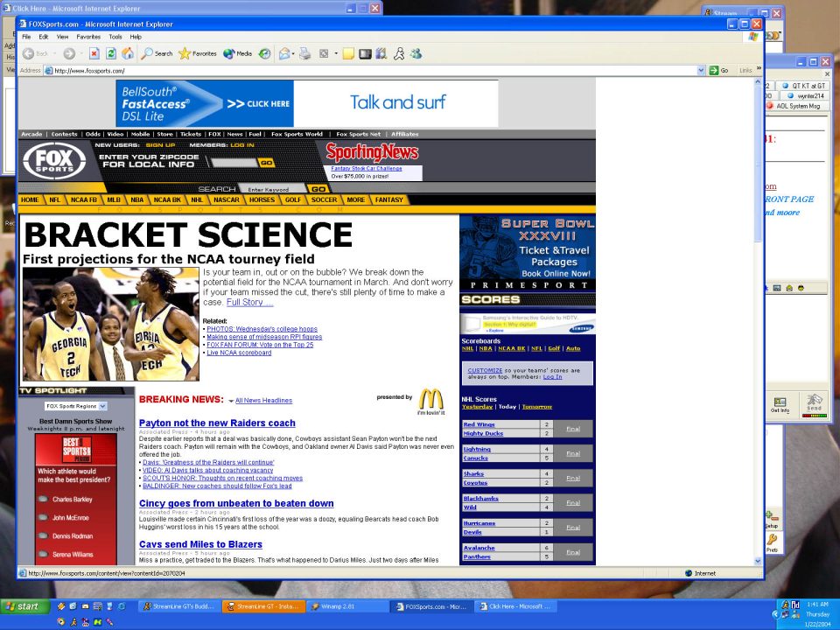
Task: Open the Favorites star toolbar button
Action: 198,53
